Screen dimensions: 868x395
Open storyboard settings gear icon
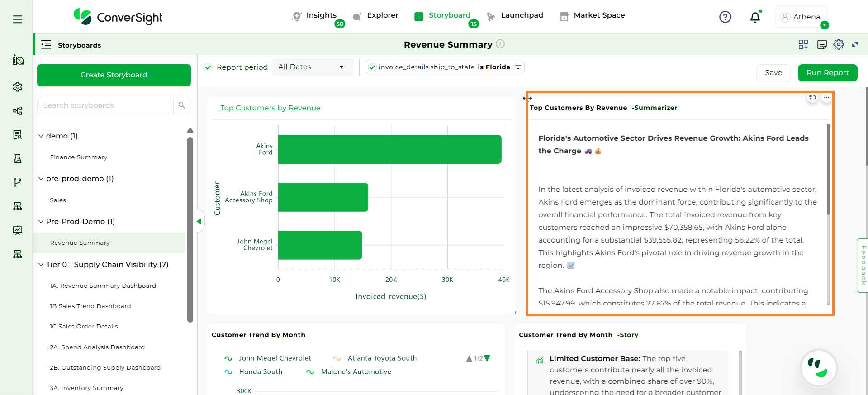(x=839, y=44)
